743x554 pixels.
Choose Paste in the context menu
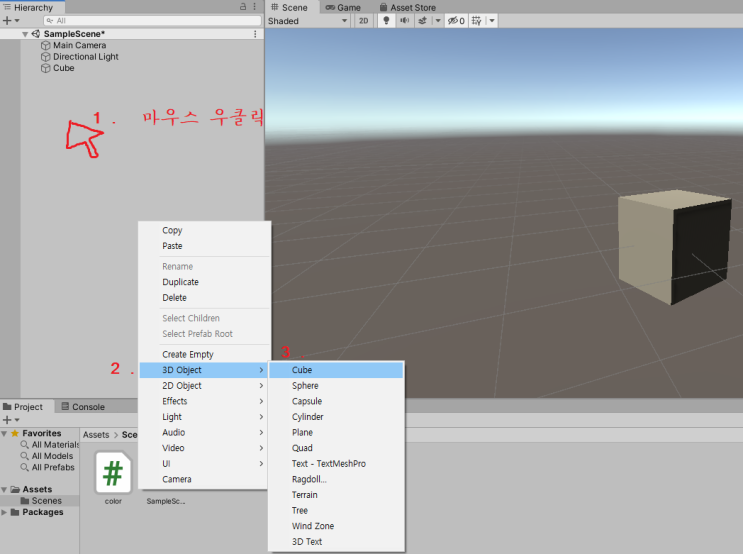pos(205,246)
